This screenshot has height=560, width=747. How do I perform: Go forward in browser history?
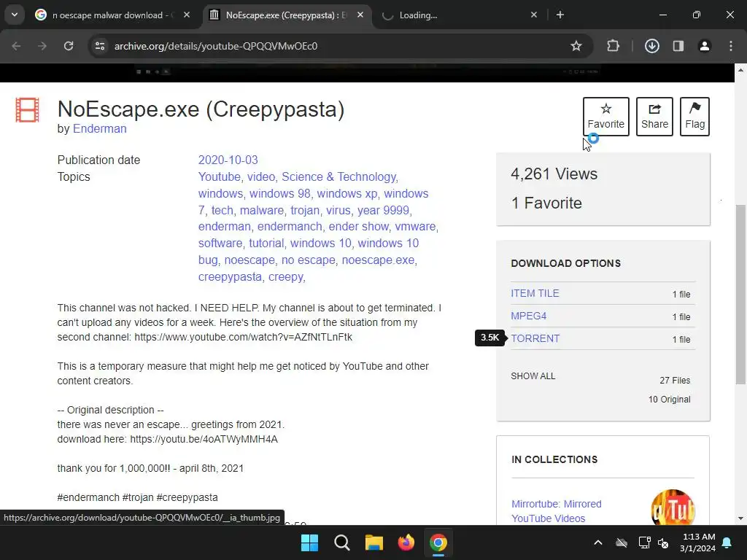click(x=42, y=46)
